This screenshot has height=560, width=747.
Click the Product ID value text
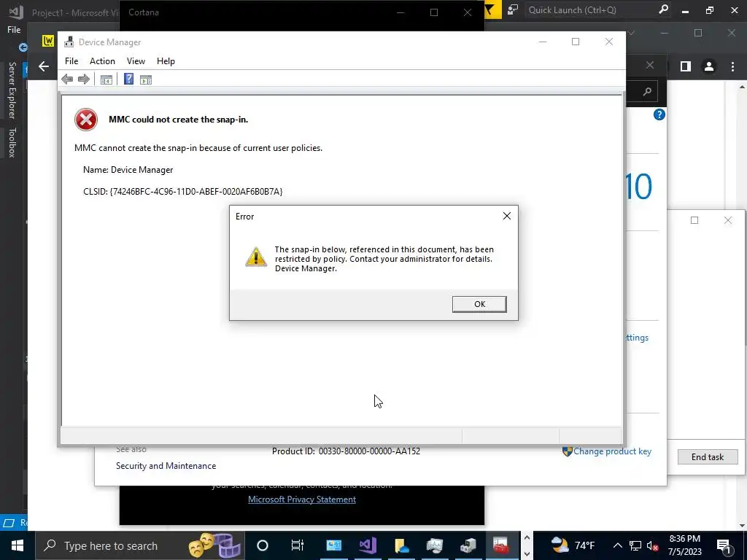point(369,451)
